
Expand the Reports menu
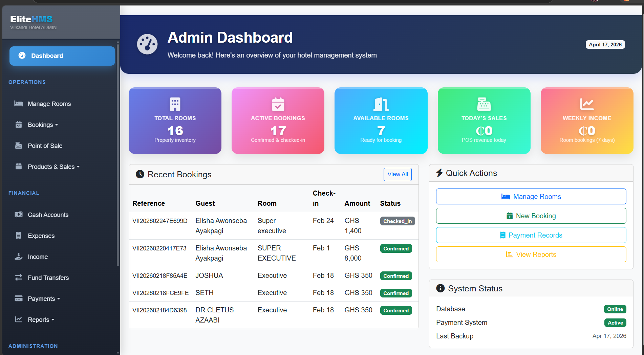point(38,319)
